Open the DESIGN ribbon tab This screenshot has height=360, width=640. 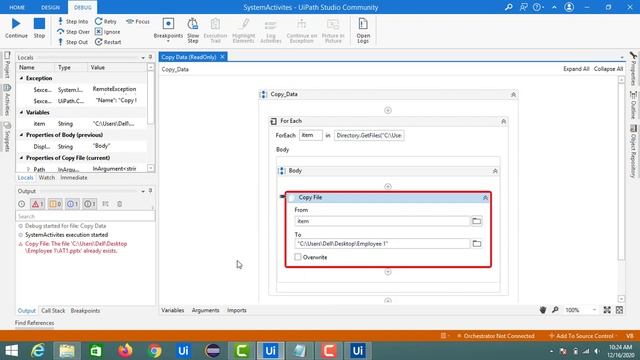click(x=51, y=7)
